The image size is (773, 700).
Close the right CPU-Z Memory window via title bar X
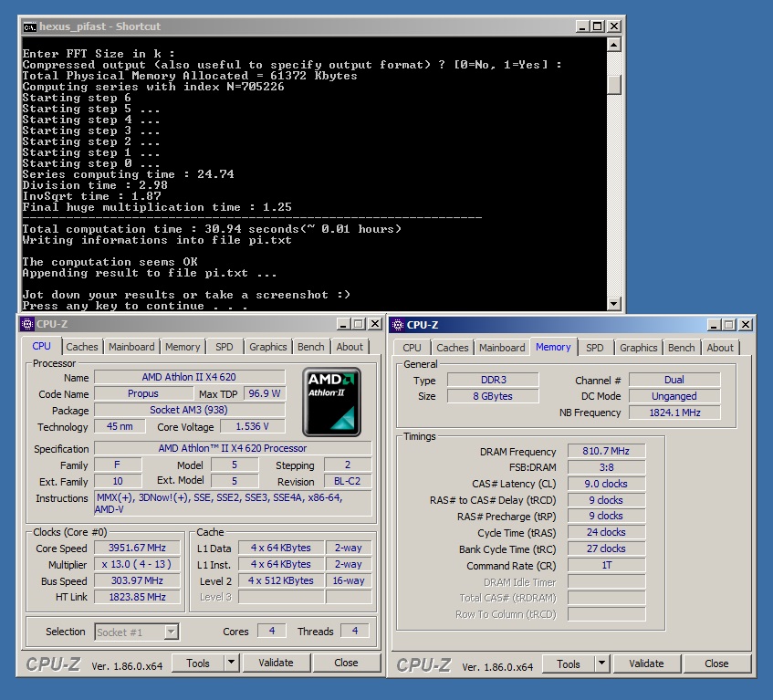click(746, 325)
